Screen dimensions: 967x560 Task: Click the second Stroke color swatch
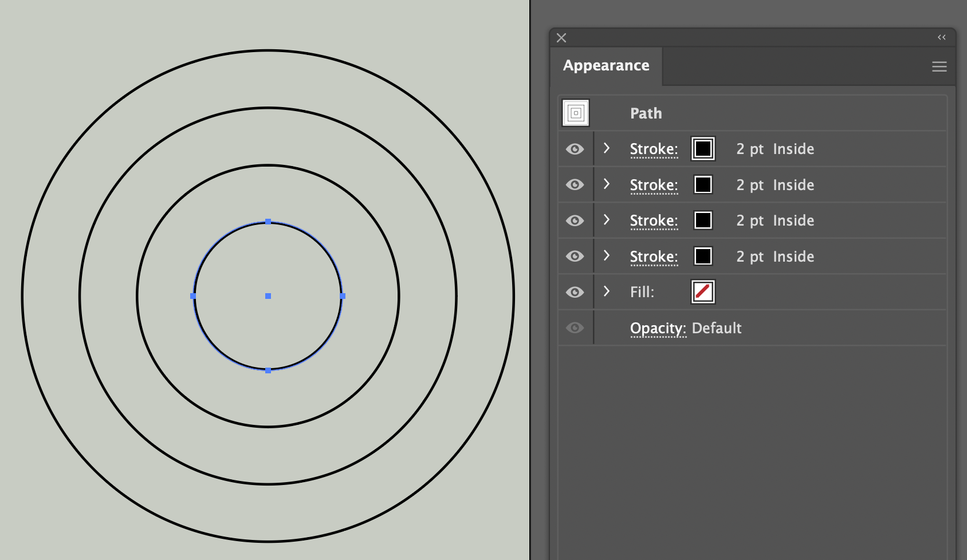coord(702,184)
